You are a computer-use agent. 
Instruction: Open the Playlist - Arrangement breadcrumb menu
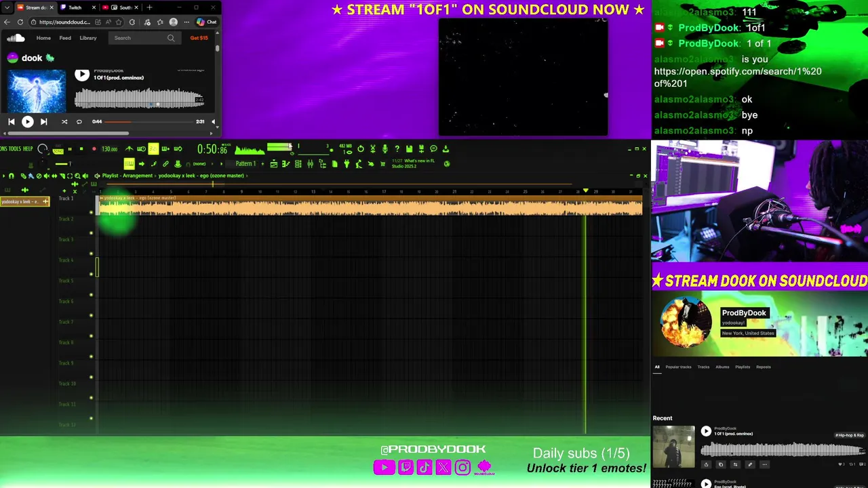pos(127,176)
